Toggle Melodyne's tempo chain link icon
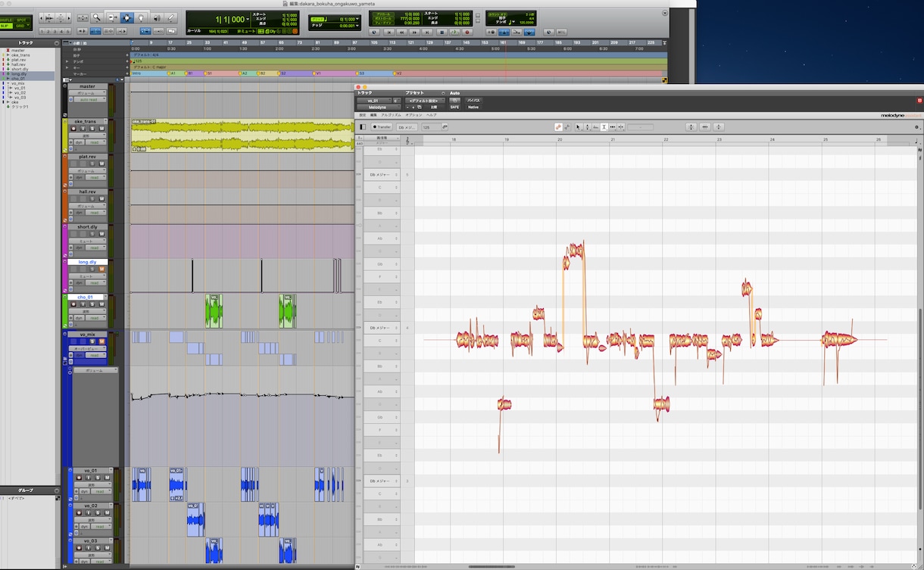 tap(445, 127)
